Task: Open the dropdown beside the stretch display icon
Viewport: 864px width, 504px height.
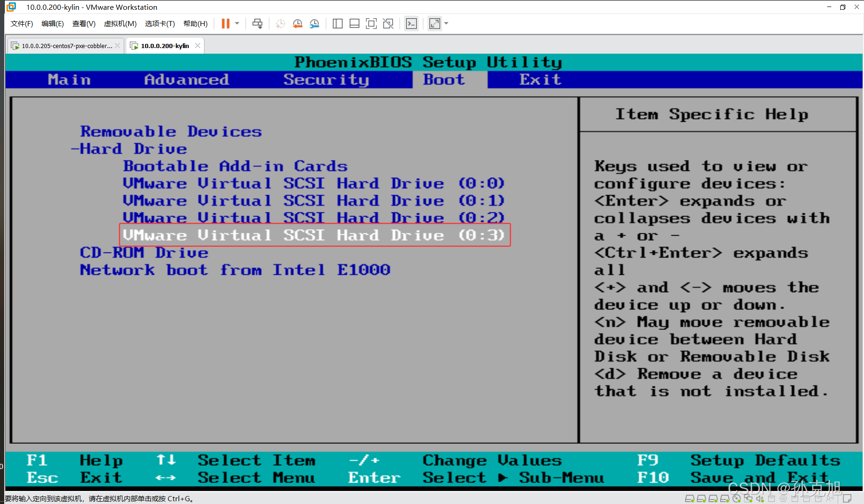Action: pos(446,23)
